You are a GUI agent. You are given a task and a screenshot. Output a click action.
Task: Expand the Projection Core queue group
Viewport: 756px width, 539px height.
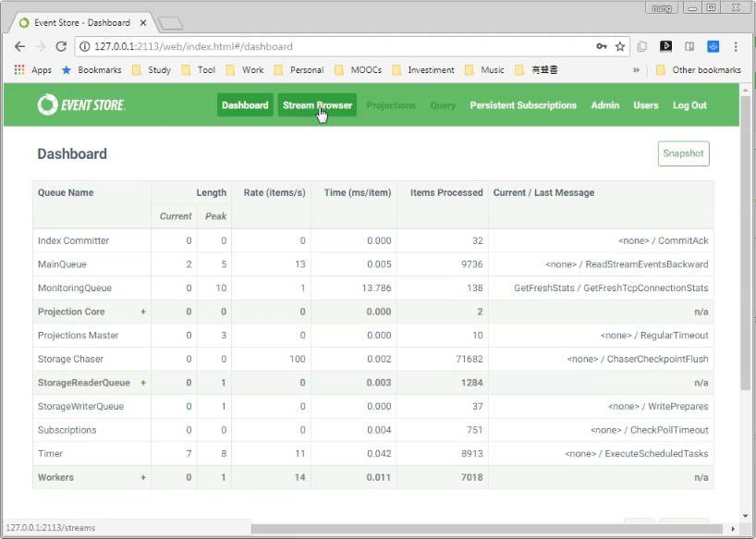[x=143, y=312]
